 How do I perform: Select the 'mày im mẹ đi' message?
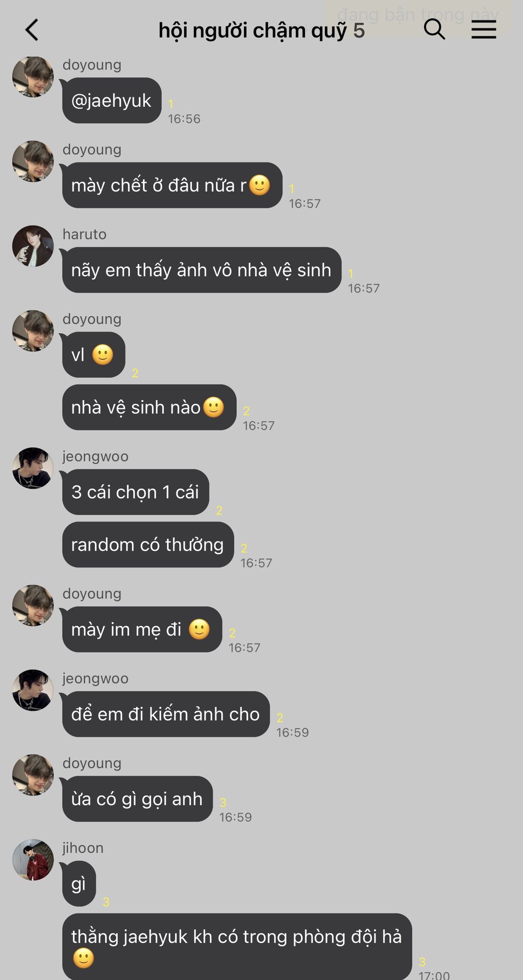tap(142, 629)
